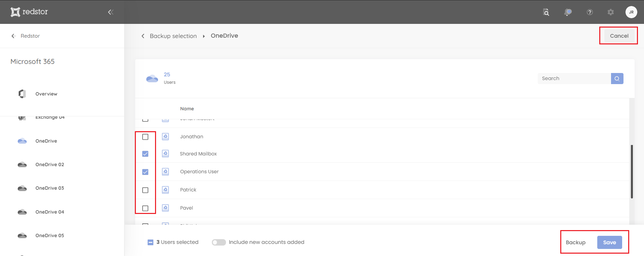The height and width of the screenshot is (256, 644).
Task: Click the Backup selection breadcrumb
Action: (x=173, y=36)
